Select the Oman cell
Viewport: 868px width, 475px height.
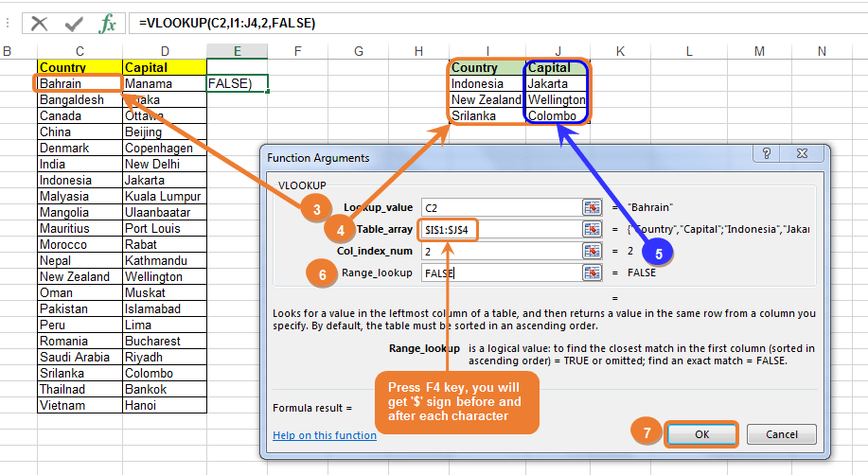click(80, 292)
